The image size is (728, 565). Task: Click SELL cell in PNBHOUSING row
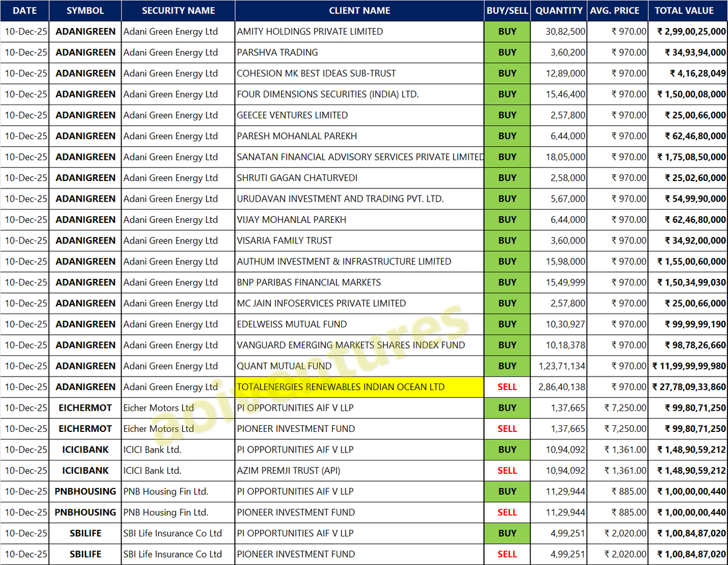click(x=507, y=513)
